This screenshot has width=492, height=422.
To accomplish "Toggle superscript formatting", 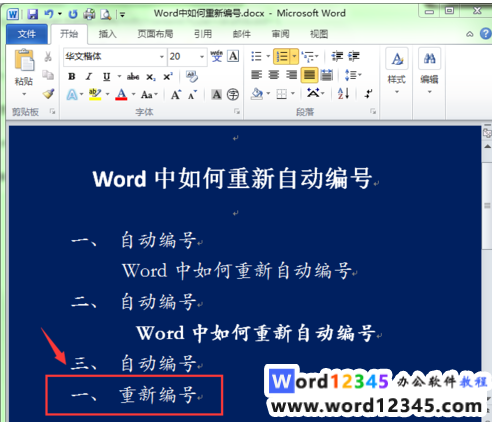I will point(168,77).
